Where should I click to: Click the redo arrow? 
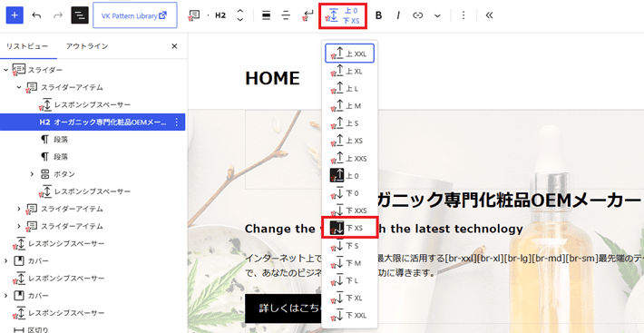coord(58,15)
